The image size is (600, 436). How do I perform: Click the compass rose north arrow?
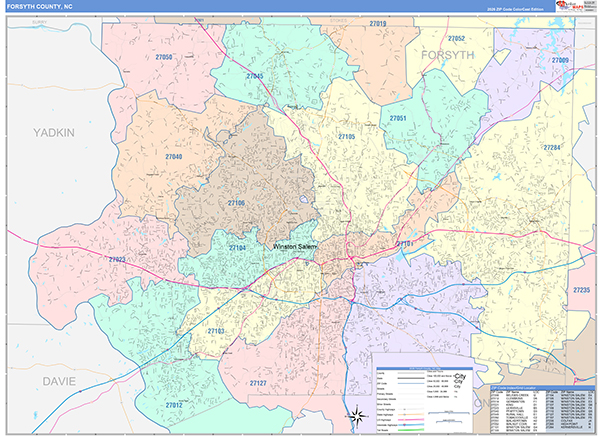(x=356, y=415)
